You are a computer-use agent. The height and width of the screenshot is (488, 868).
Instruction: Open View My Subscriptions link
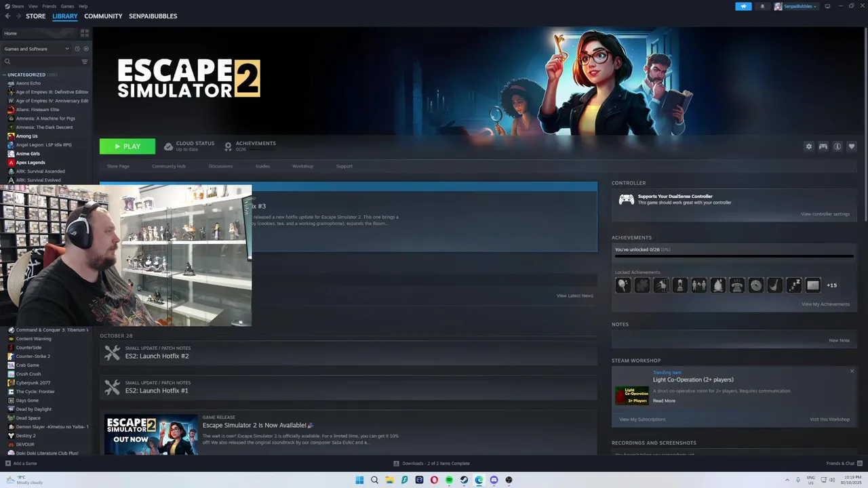coord(642,420)
